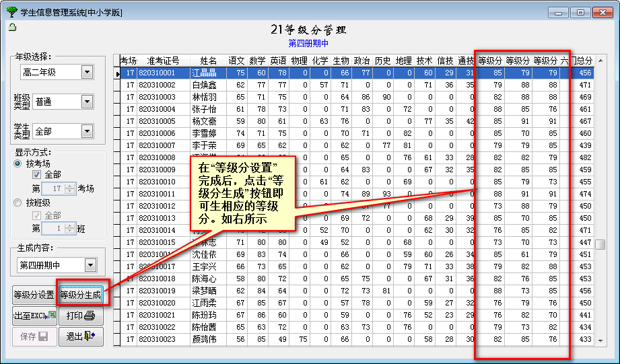Click the tree application icon in title bar
Screen dimensions: 620x364
click(12, 12)
